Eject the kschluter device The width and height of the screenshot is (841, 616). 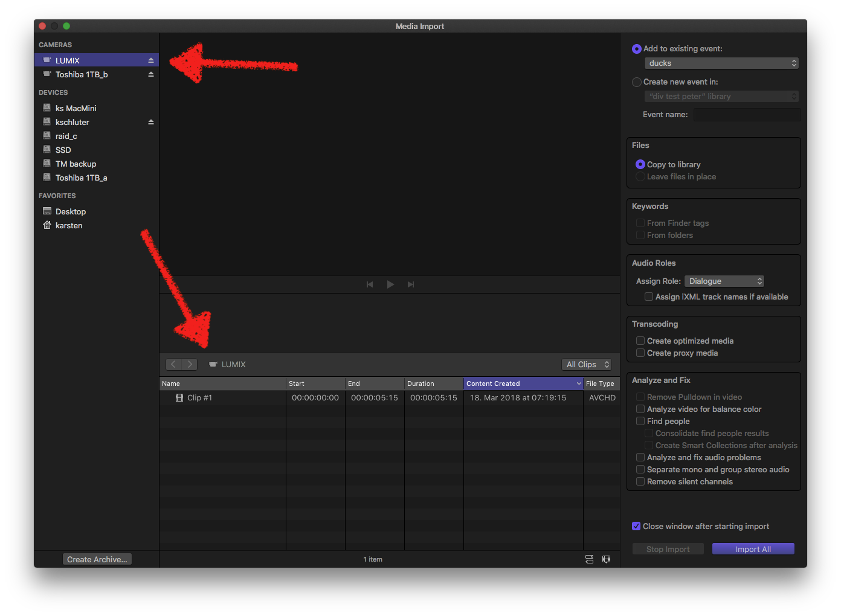pos(151,122)
